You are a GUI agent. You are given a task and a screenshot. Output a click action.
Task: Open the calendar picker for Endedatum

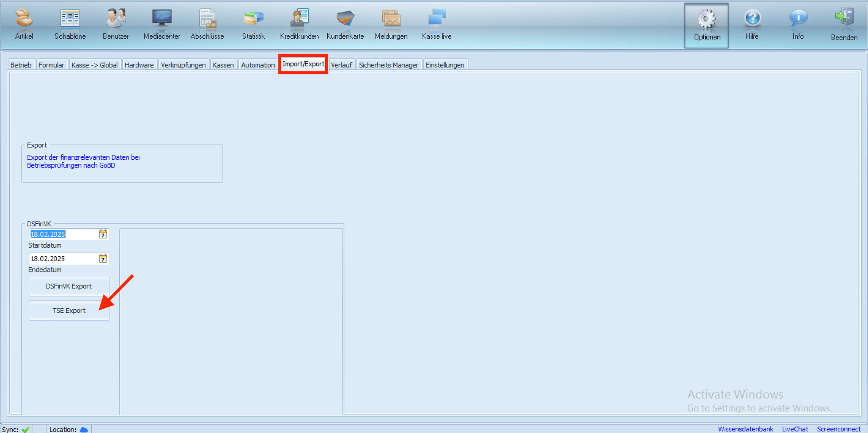(103, 259)
